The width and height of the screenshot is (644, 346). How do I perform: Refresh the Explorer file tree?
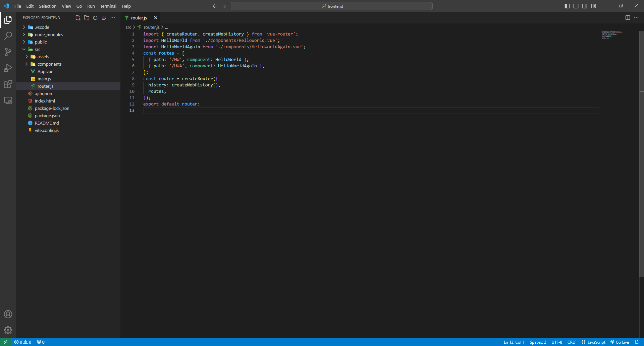point(95,18)
